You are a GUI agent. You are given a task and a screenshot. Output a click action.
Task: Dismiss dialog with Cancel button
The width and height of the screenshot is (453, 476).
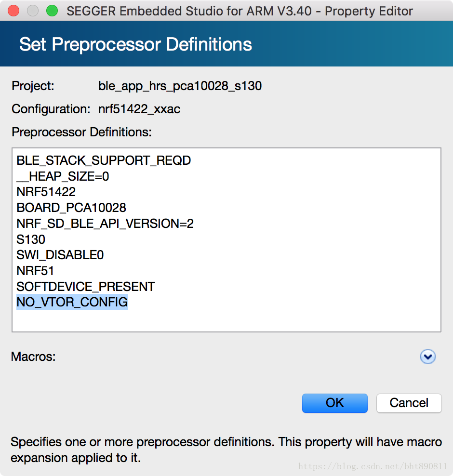click(x=409, y=403)
